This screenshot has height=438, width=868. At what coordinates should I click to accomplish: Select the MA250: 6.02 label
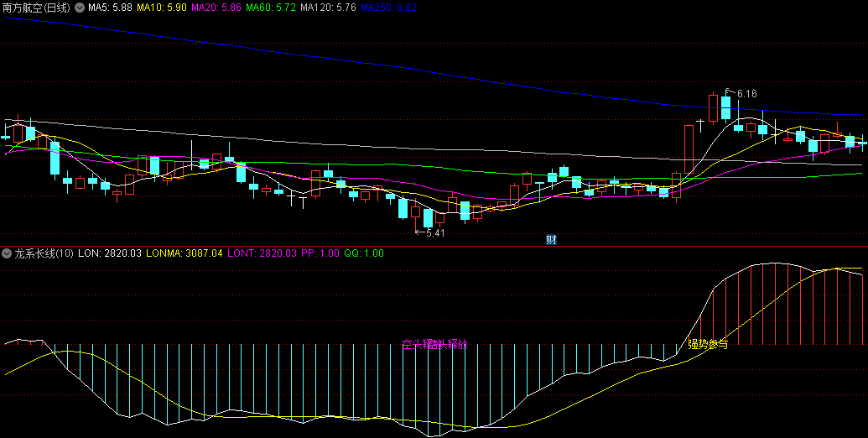(x=388, y=8)
